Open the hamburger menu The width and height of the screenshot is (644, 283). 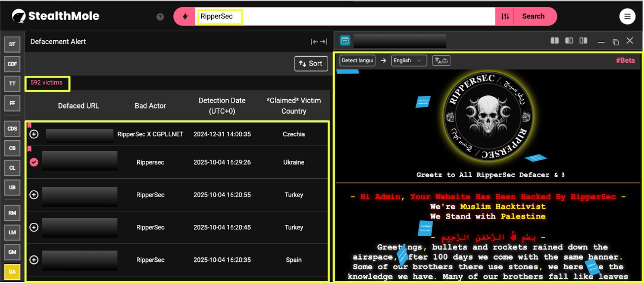point(627,16)
